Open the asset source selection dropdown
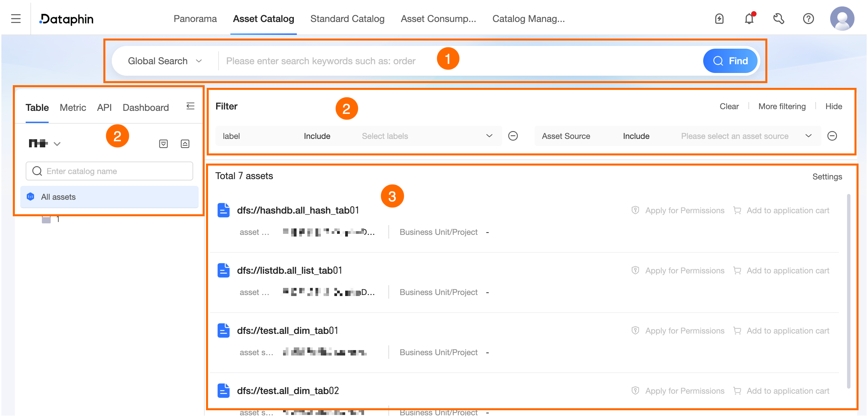 coord(746,136)
